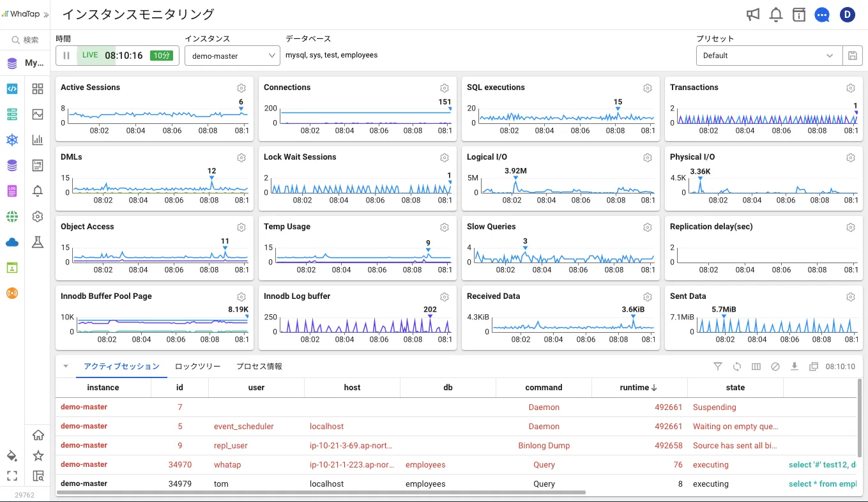868x502 pixels.
Task: Select the アクティブセッション tab
Action: (121, 367)
